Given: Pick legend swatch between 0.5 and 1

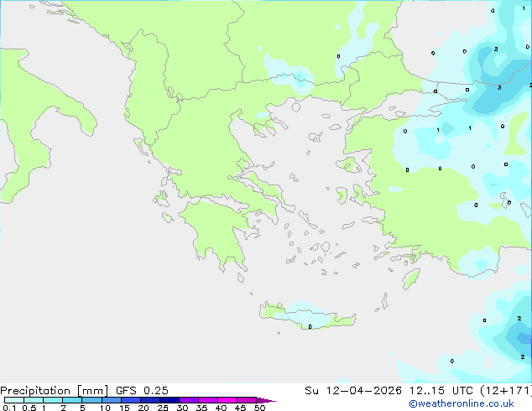Looking at the screenshot, I should pyautogui.click(x=34, y=400).
